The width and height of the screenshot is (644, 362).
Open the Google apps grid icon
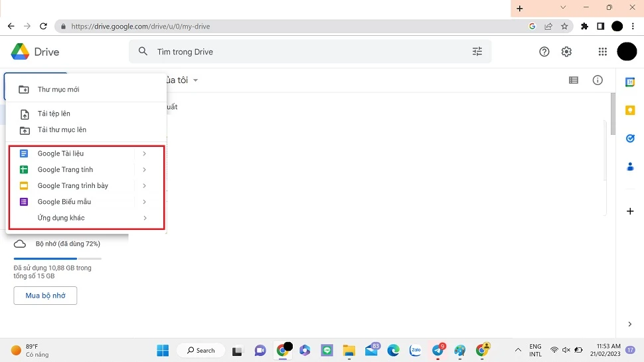(x=603, y=52)
